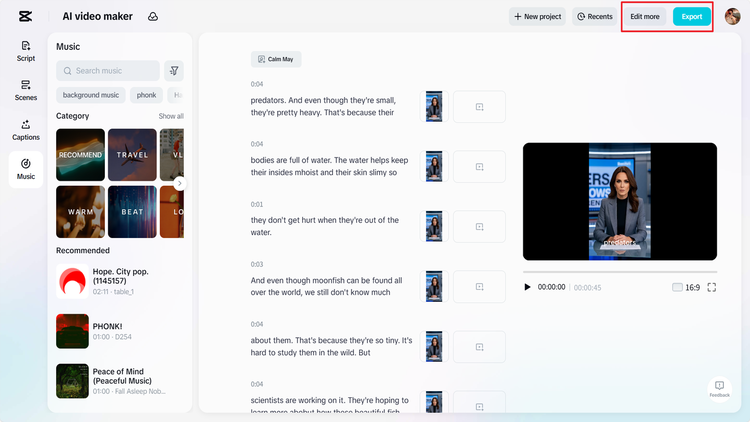The height and width of the screenshot is (422, 750).
Task: Click the CapCut logo icon
Action: pos(25,16)
